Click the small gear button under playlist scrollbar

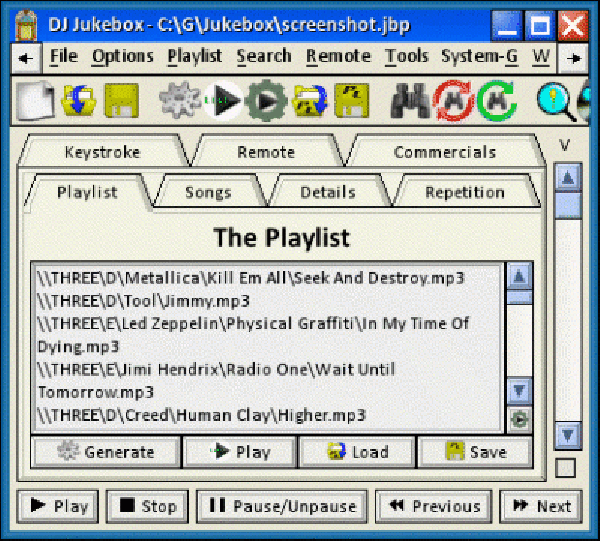[x=519, y=419]
